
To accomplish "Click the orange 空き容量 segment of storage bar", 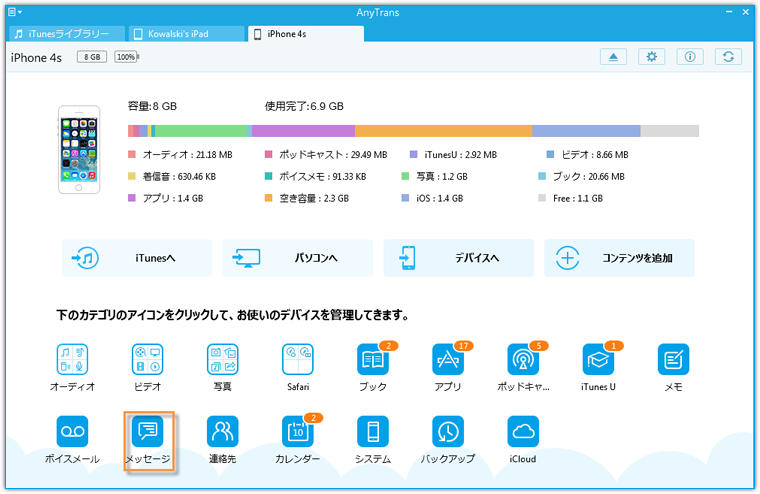I will point(443,131).
